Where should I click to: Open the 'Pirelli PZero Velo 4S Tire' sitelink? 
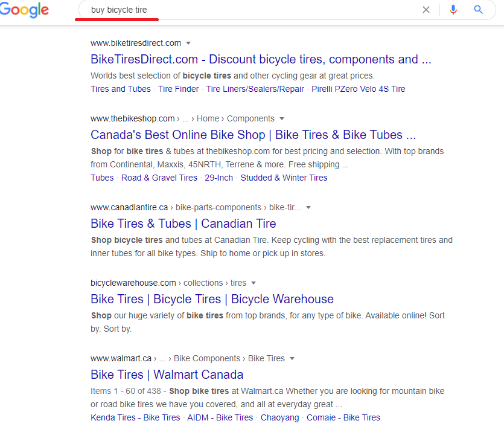tap(359, 89)
